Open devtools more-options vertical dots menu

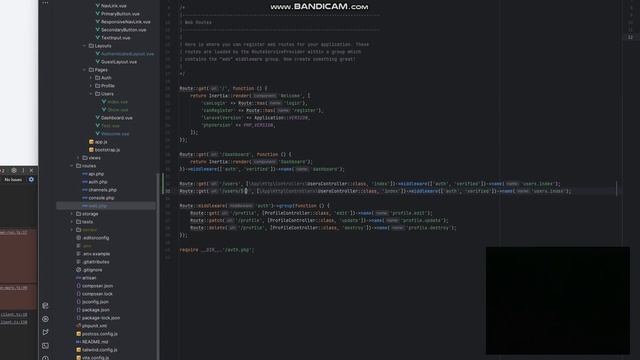(x=23, y=170)
